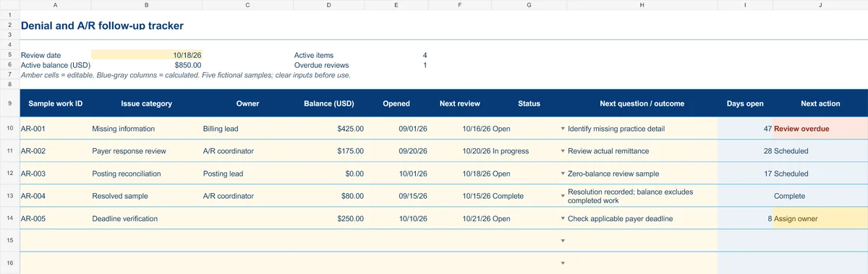Select the 'Identify missing practice detail' cell
This screenshot has height=274, width=868.
point(642,129)
